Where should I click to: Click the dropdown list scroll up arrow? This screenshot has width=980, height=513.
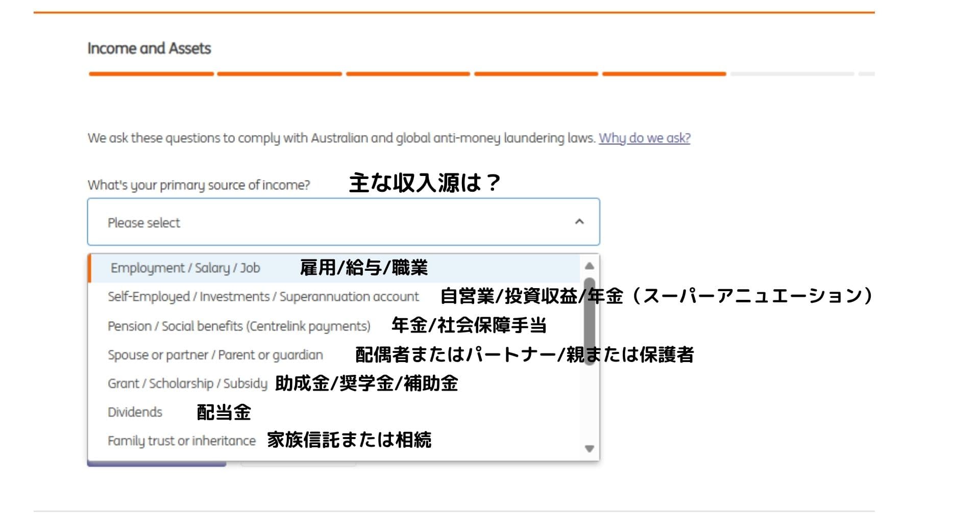coord(590,266)
